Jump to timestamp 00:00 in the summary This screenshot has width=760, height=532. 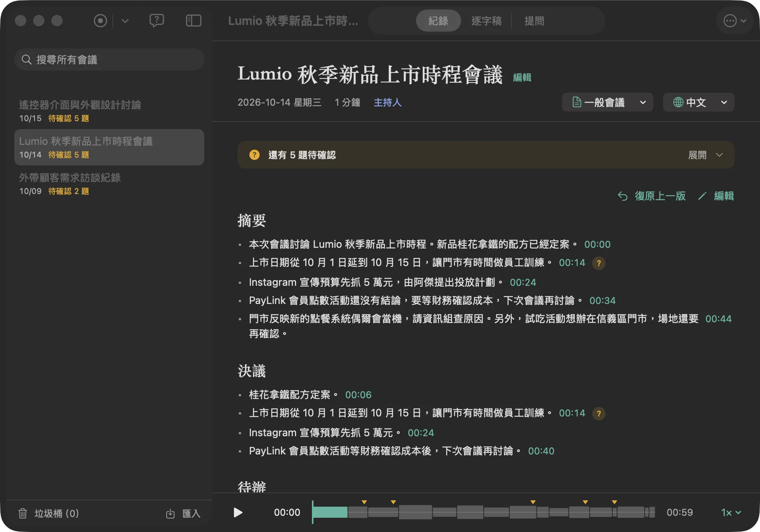click(x=597, y=244)
